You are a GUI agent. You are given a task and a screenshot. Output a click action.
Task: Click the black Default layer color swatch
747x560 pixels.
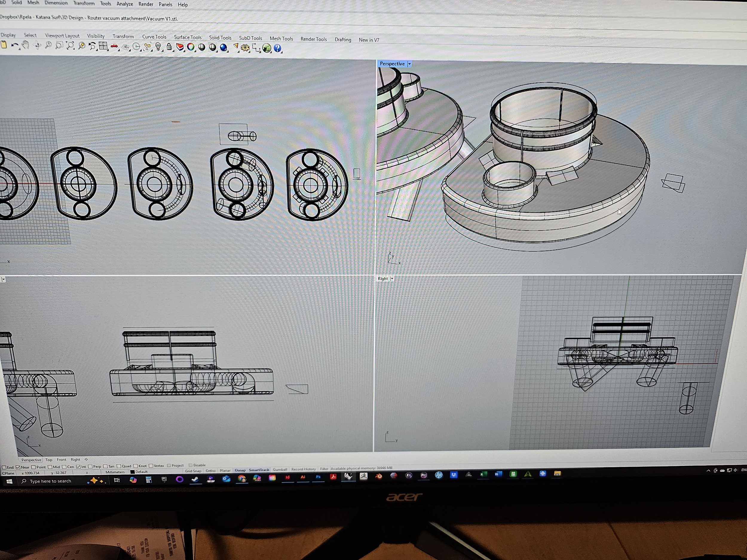[132, 472]
